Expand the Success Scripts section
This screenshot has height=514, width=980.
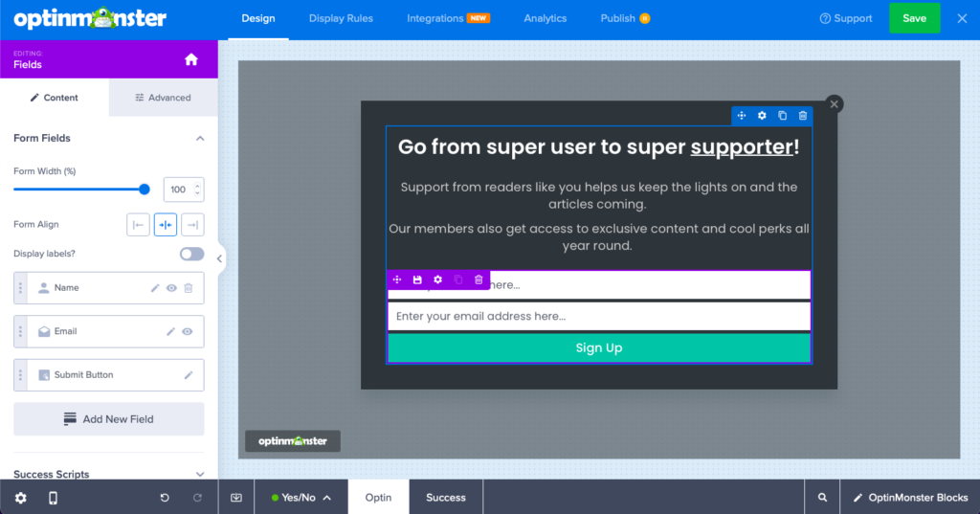tap(200, 475)
